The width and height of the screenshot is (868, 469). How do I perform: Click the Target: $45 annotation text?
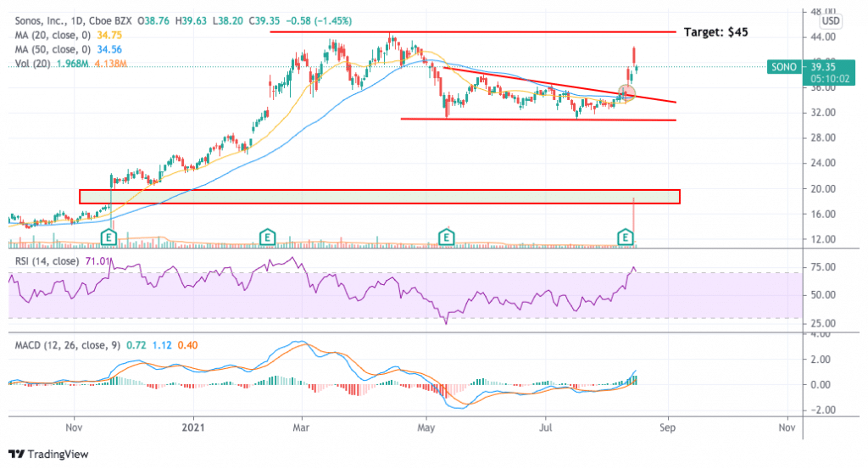tap(715, 32)
